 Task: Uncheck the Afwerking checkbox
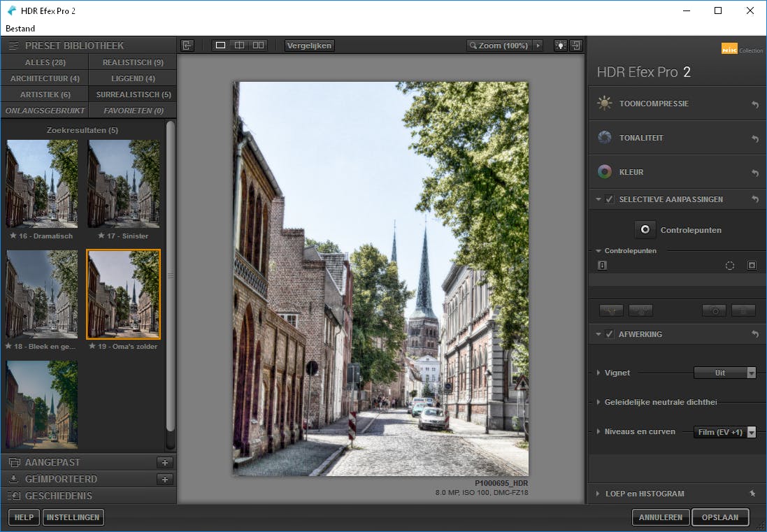coord(610,334)
